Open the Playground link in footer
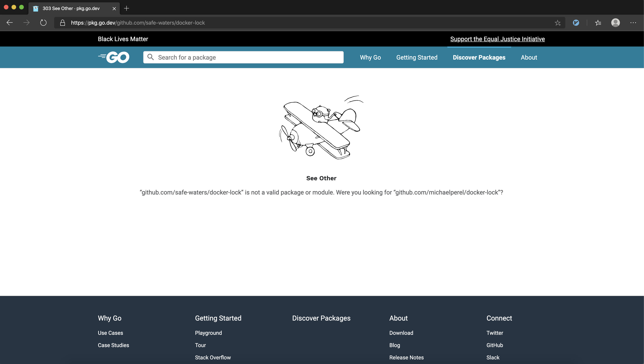This screenshot has width=644, height=364. pyautogui.click(x=208, y=333)
